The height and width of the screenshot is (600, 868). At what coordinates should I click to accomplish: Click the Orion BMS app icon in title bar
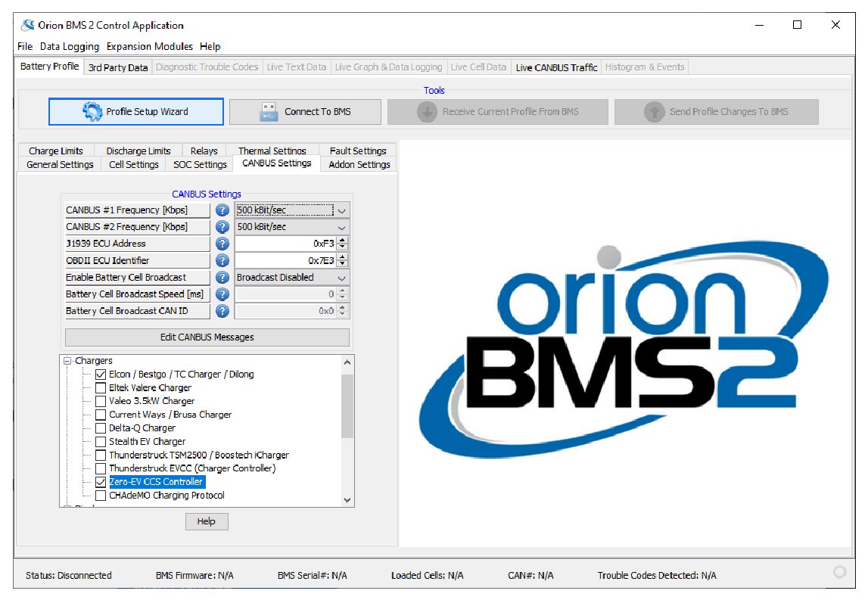tap(27, 25)
